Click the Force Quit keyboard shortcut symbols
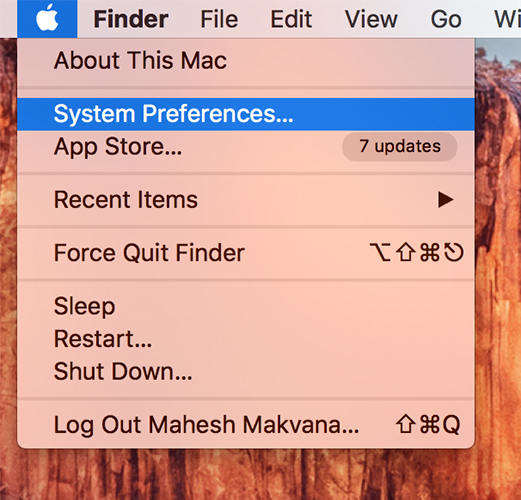This screenshot has height=500, width=521. (x=417, y=252)
